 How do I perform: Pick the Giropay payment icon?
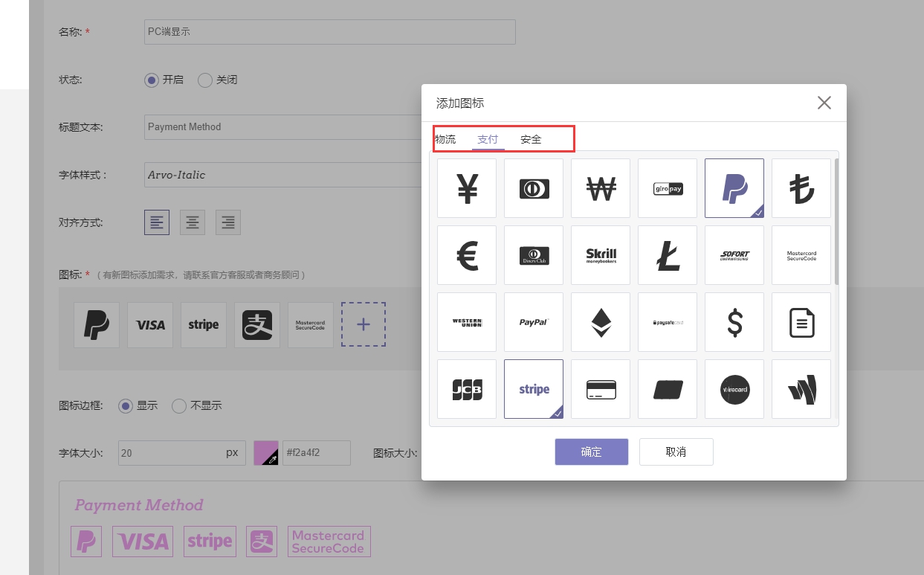click(667, 188)
